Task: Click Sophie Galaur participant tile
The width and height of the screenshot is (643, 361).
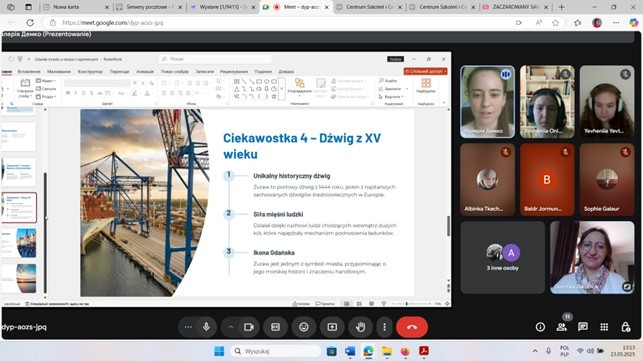Action: point(607,180)
